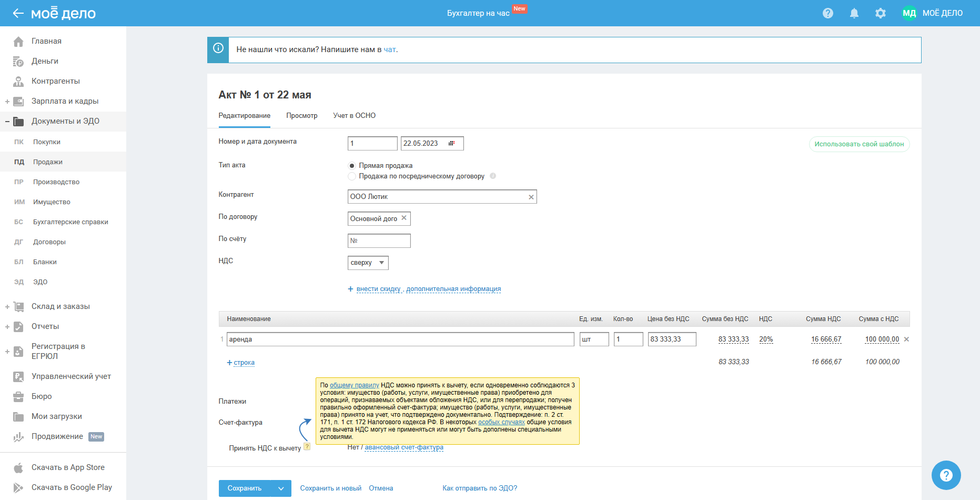The width and height of the screenshot is (980, 500).
Task: Expand the Сохранить button dropdown arrow
Action: coord(281,488)
